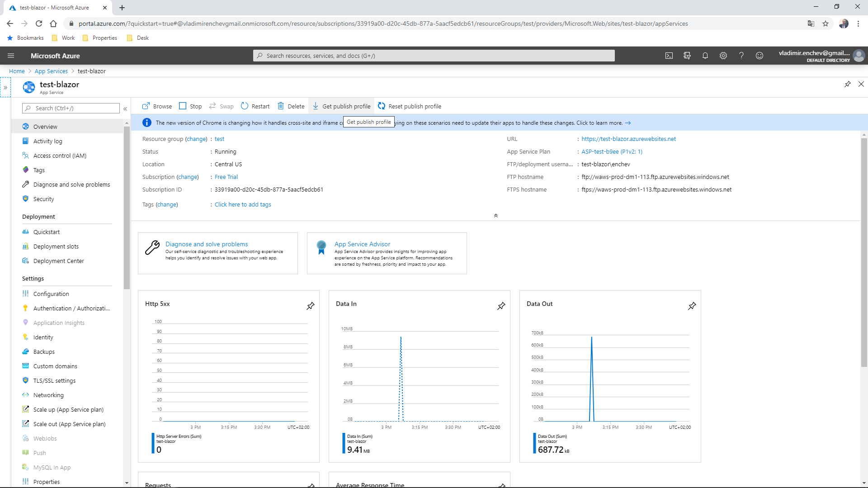Open the Work bookmarks folder

(63, 38)
